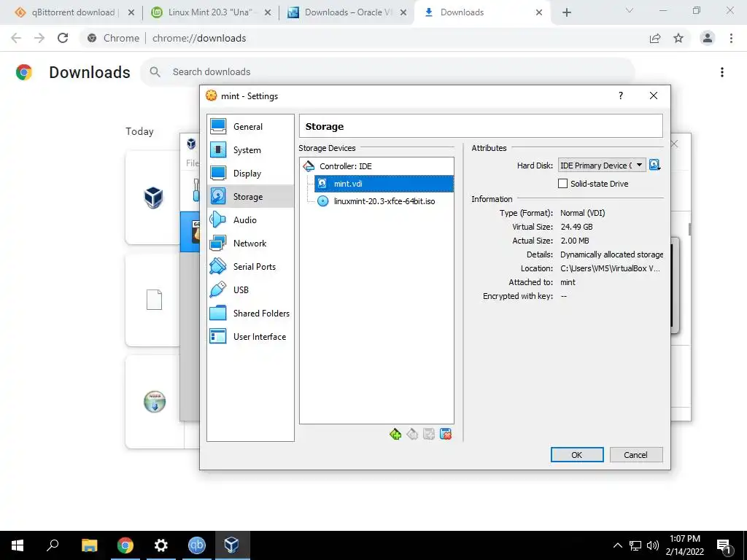747x560 pixels.
Task: Open the Hard Disk port dropdown
Action: [x=602, y=166]
